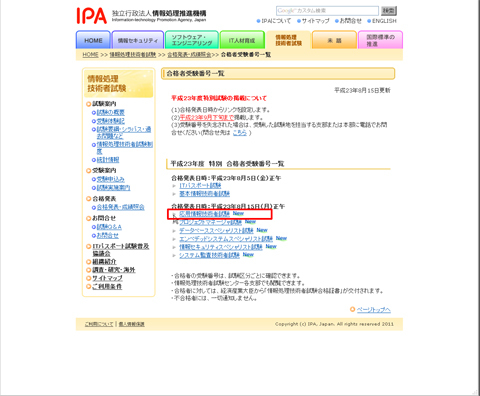Open ご利用について in the footer

(x=99, y=324)
